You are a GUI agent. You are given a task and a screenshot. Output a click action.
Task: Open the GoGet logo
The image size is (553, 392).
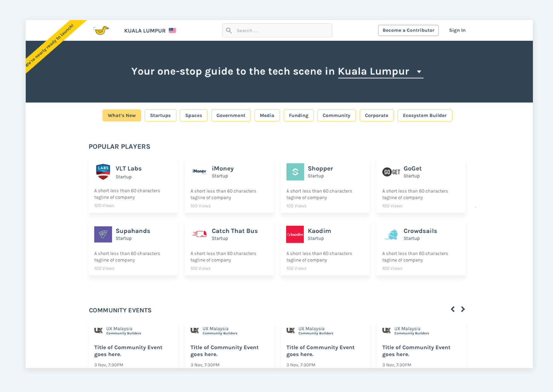tap(391, 172)
